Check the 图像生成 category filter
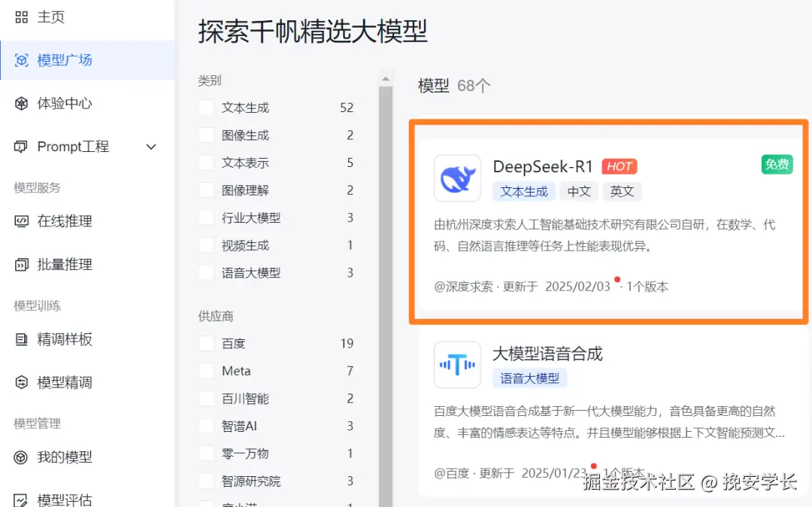 (x=206, y=135)
